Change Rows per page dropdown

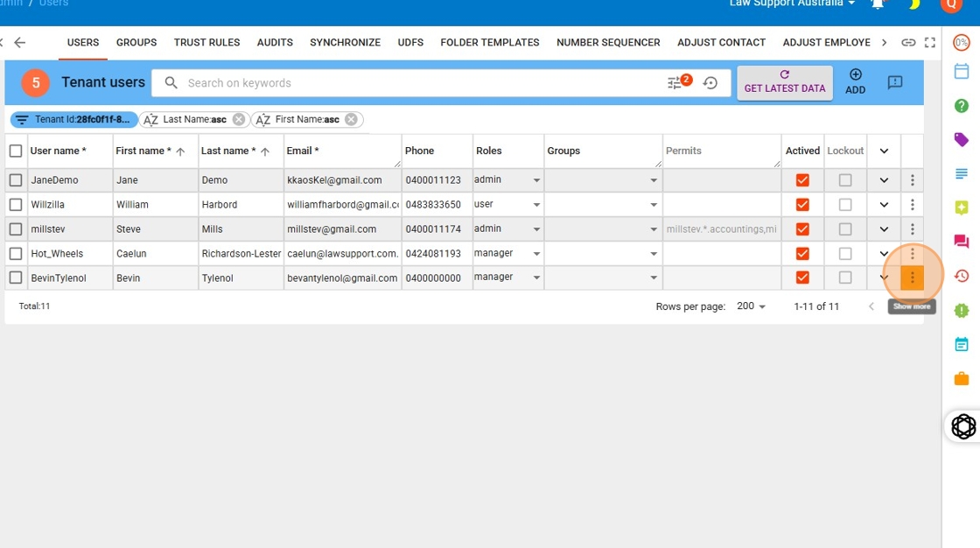(751, 306)
